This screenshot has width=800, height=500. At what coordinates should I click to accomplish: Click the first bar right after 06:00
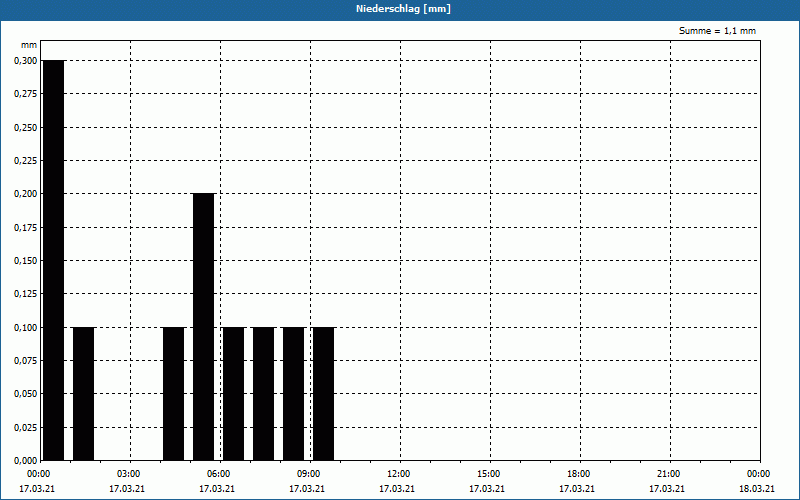[x=234, y=393]
